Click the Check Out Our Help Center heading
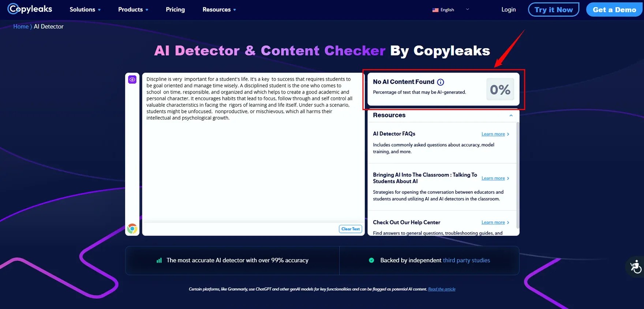 tap(407, 222)
